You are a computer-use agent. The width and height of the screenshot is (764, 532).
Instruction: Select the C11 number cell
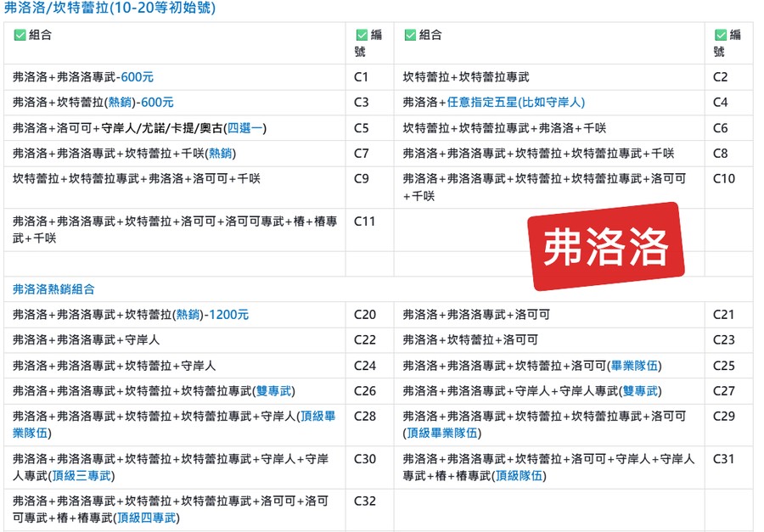[x=364, y=221]
